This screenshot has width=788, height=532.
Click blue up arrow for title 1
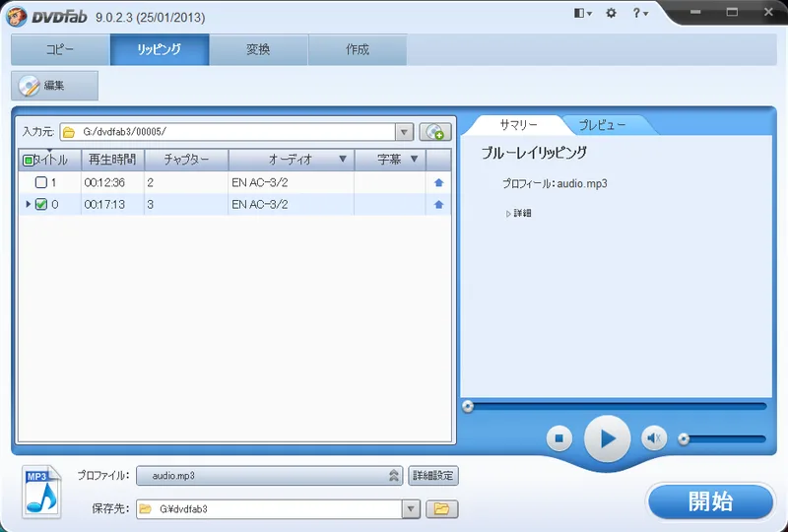coord(438,182)
